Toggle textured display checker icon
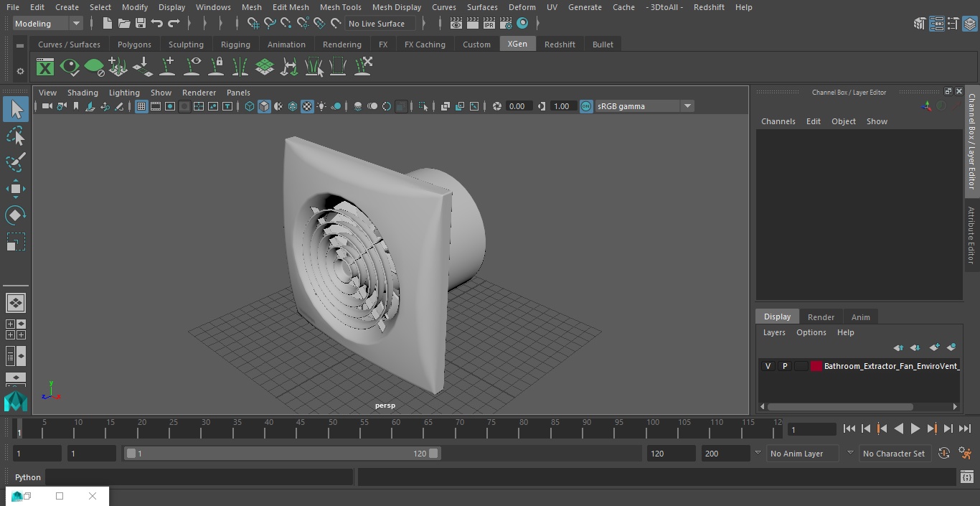The height and width of the screenshot is (506, 980). point(307,106)
